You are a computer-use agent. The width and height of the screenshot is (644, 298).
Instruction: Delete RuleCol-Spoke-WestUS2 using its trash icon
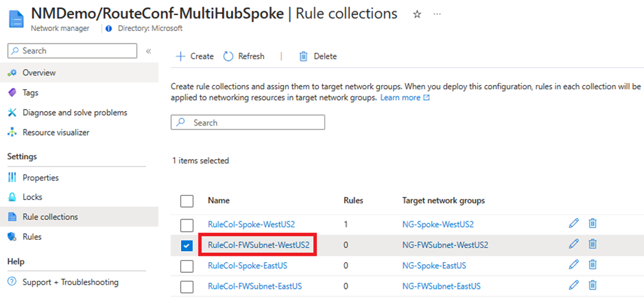(x=592, y=224)
